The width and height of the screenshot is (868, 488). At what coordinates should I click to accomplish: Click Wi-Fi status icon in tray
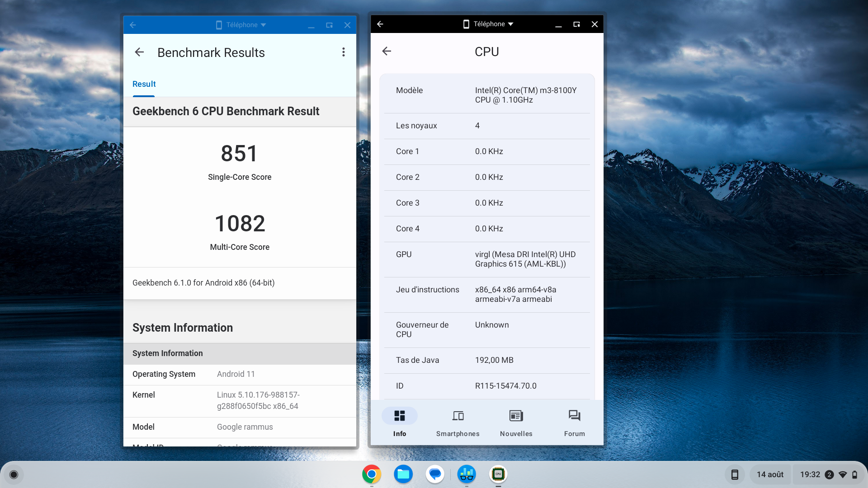tap(843, 474)
